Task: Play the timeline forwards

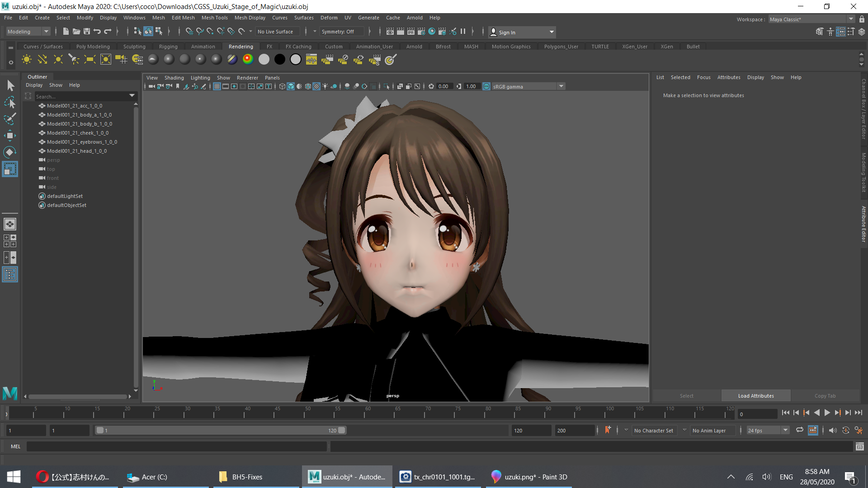Action: coord(827,413)
